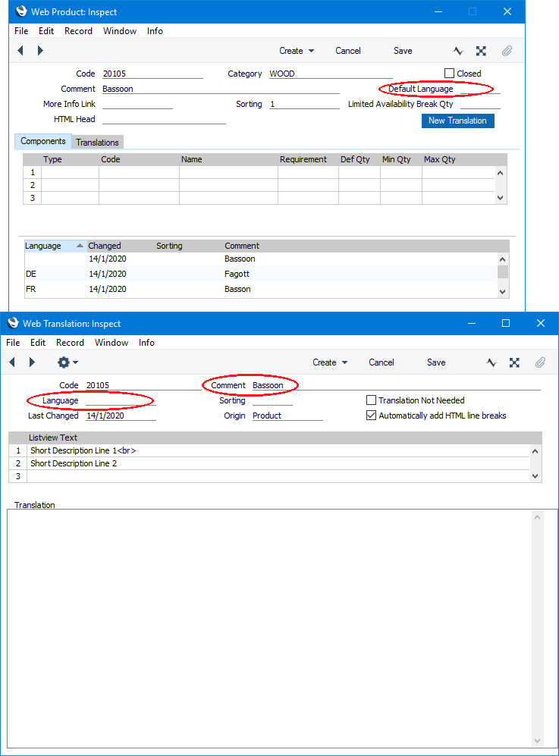Open activity icon in Web Product toolbar
Screen dimensions: 559x756
[x=457, y=51]
